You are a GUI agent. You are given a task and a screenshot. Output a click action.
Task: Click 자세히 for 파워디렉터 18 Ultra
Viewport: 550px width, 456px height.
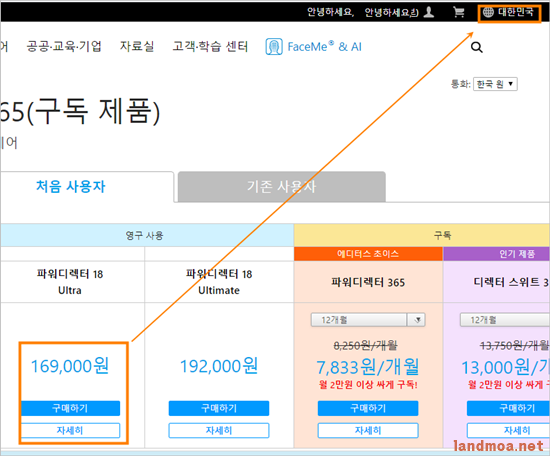(70, 430)
